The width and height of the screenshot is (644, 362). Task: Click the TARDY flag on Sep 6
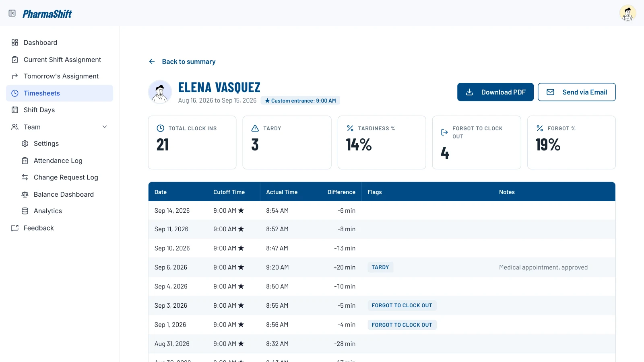coord(380,267)
